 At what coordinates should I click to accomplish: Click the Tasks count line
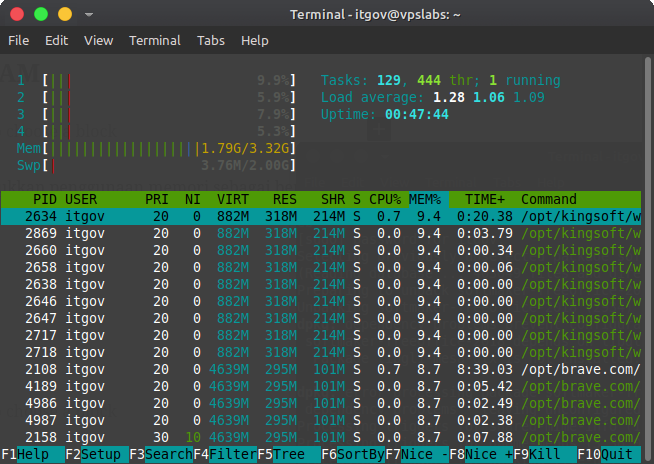point(440,80)
